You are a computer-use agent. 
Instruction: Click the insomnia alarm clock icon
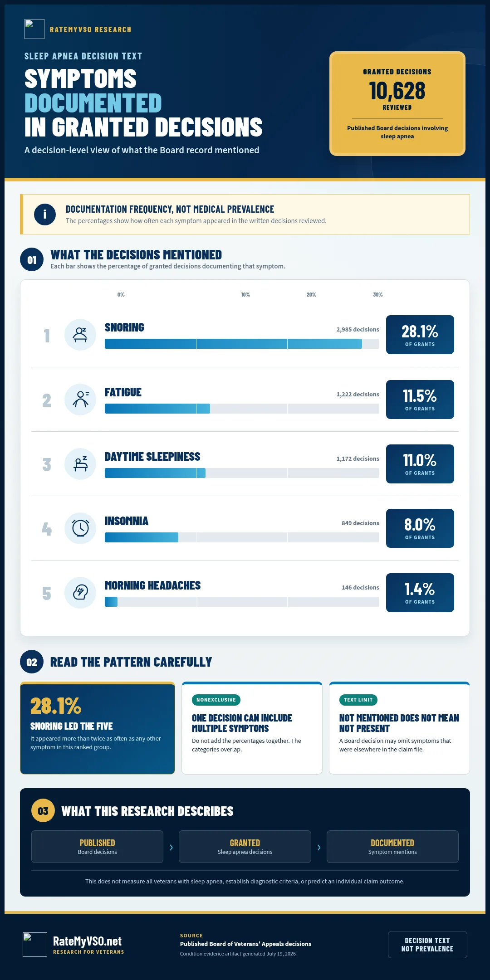tap(80, 528)
